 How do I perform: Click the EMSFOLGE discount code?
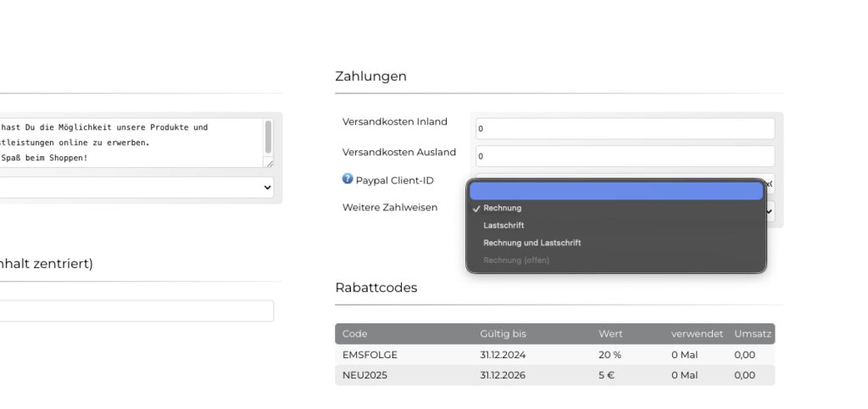point(370,355)
